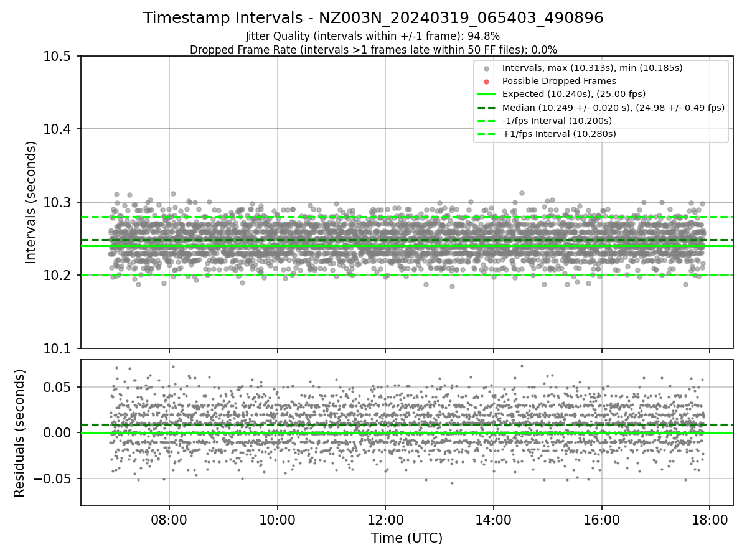
Task: Click the 'Residuals (seconds)' y-axis label
Action: click(19, 433)
